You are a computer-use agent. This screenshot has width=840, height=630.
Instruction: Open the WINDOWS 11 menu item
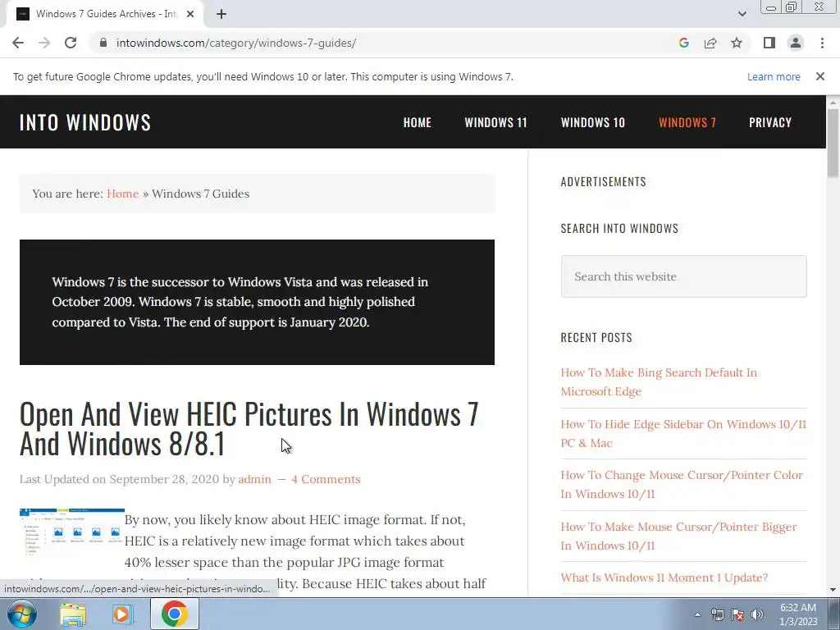[x=495, y=122]
